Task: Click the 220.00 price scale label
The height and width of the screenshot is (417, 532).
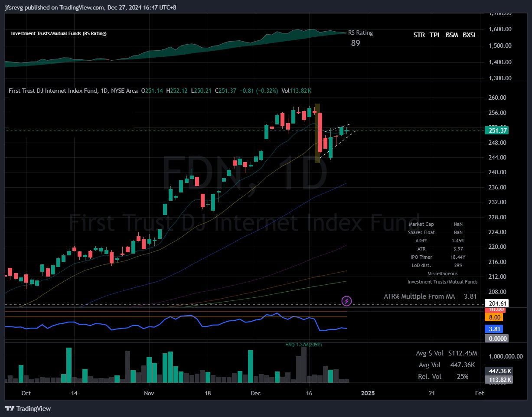Action: pyautogui.click(x=496, y=247)
